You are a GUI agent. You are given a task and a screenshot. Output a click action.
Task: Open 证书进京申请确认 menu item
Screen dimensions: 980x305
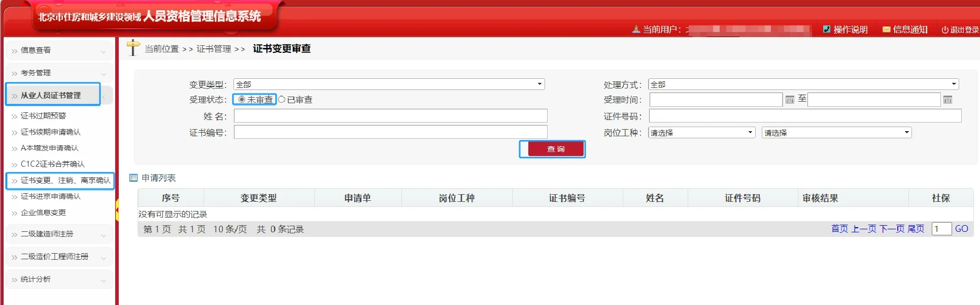[x=50, y=196]
